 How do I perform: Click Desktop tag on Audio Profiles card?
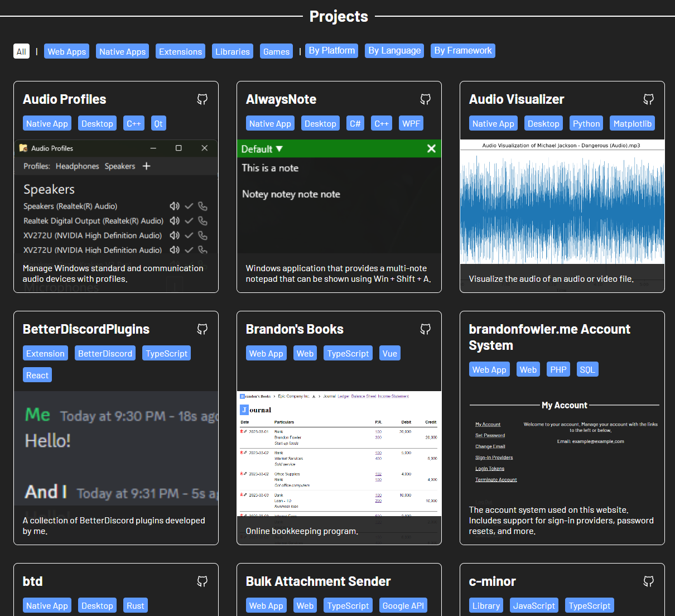[x=97, y=123]
